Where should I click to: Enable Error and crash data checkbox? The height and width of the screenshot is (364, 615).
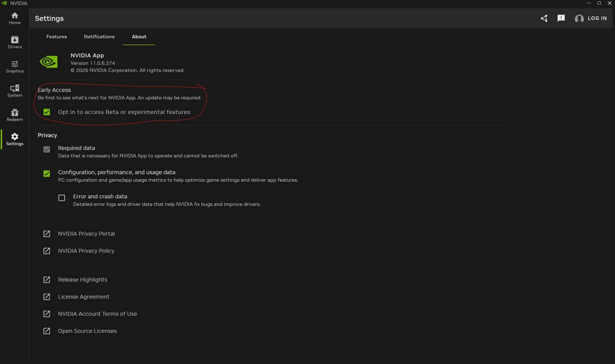[x=62, y=198]
